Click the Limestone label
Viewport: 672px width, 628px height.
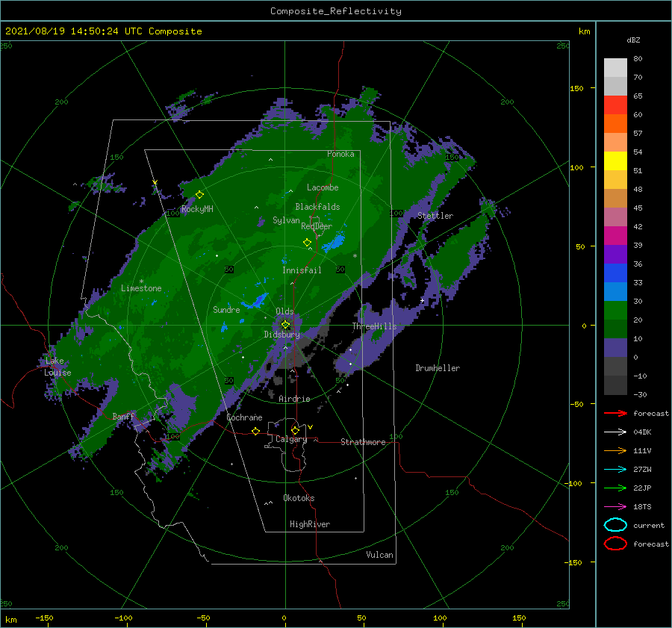[x=141, y=288]
